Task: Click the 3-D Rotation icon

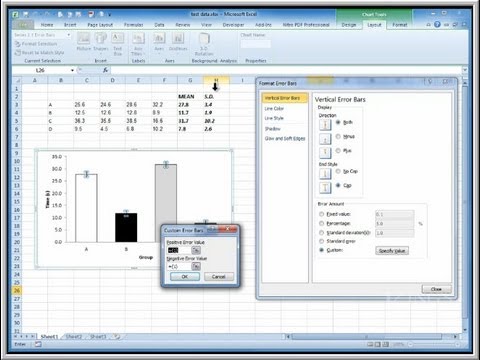Action: click(204, 39)
